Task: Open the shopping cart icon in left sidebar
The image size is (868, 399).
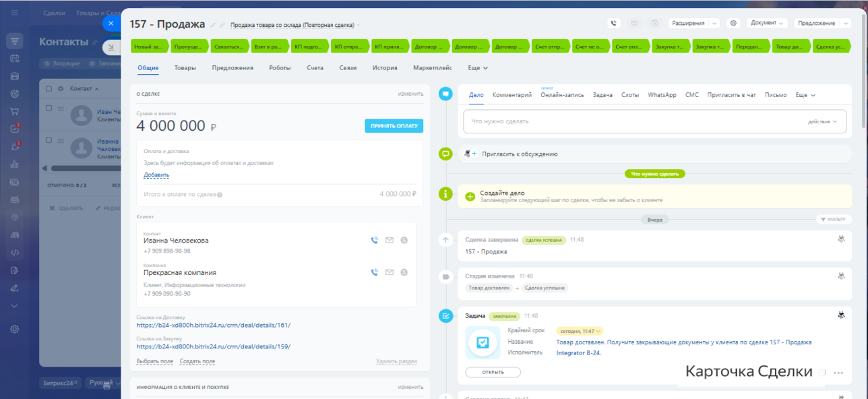Action: point(15,111)
